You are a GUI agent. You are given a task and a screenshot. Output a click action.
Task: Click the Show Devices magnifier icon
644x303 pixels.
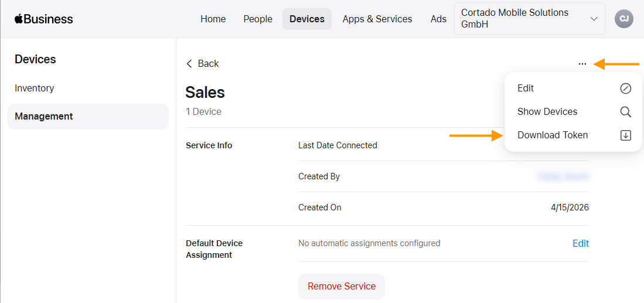625,112
